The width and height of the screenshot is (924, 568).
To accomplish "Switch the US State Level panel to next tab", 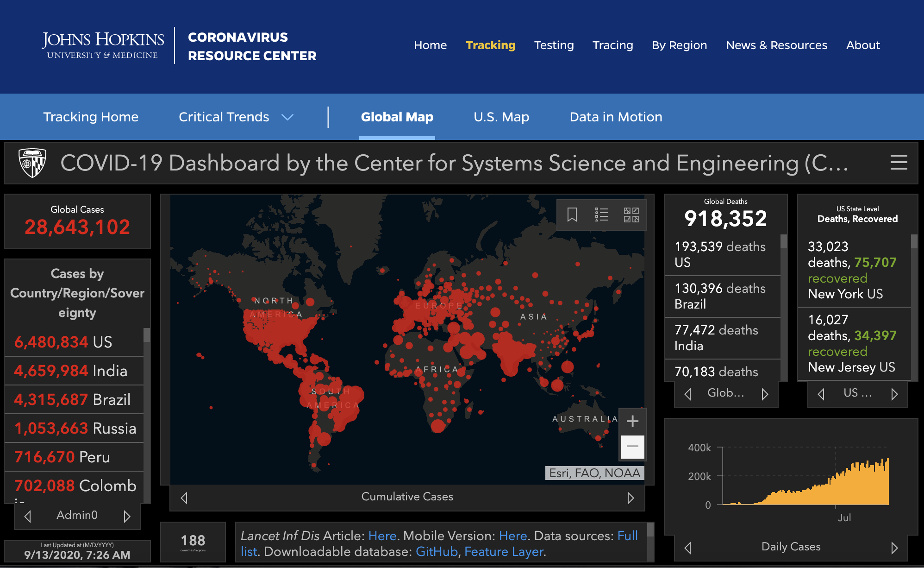I will (894, 394).
